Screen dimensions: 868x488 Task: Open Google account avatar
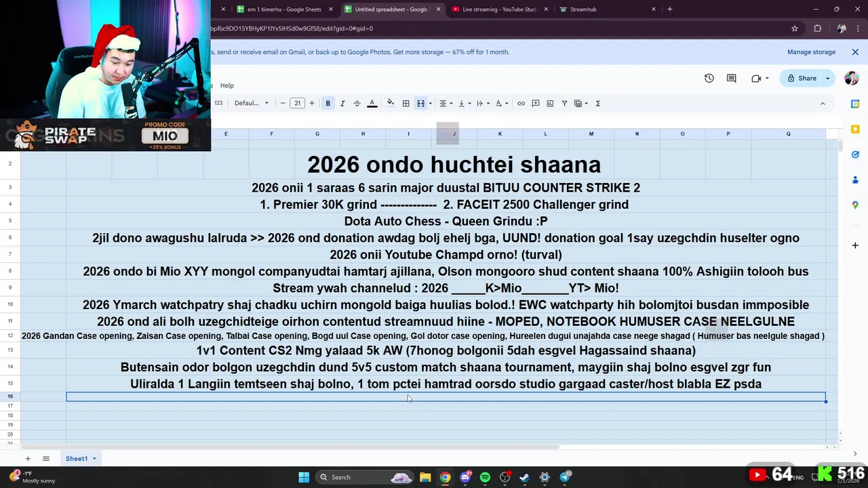(851, 78)
